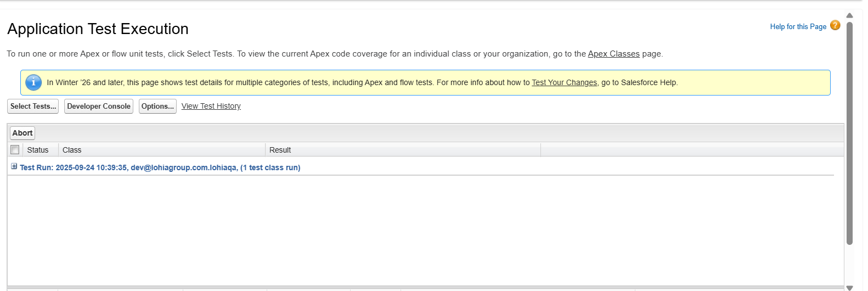
Task: Click the vertical scrollbar thumb
Action: click(x=849, y=132)
